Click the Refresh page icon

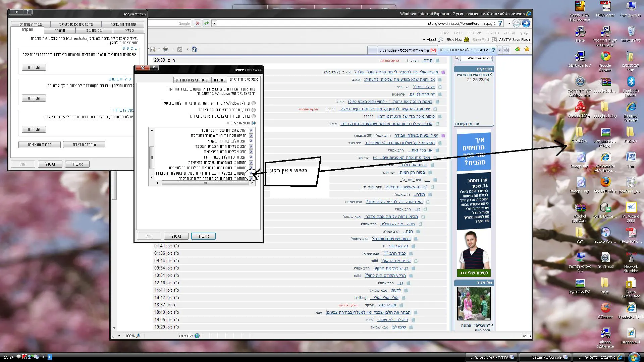tap(206, 23)
